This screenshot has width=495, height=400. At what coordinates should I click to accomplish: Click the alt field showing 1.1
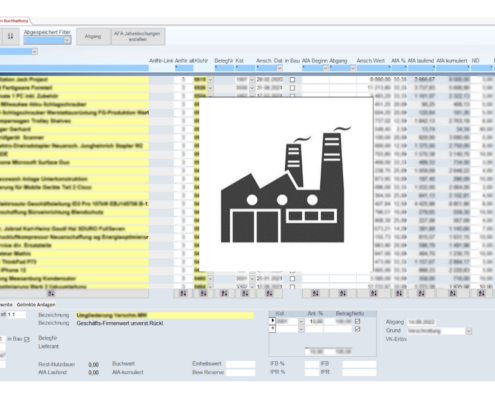pyautogui.click(x=16, y=314)
